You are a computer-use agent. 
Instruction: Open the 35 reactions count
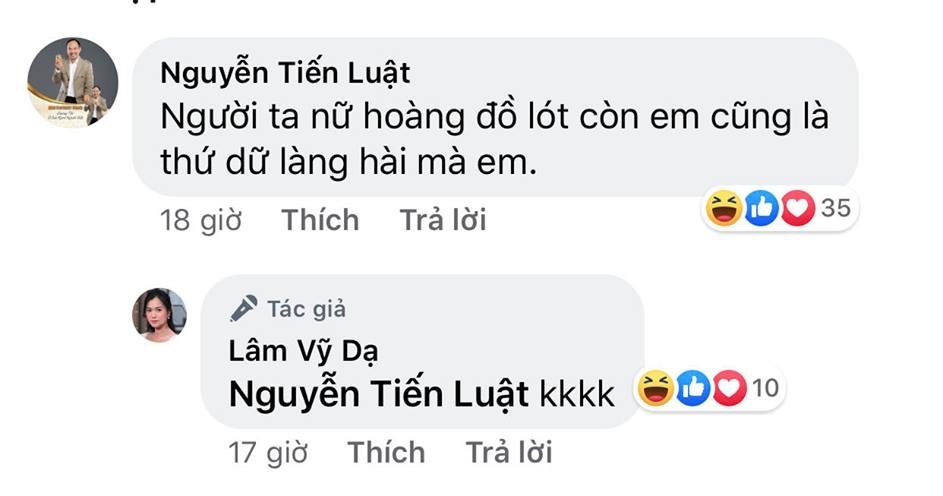[x=836, y=208]
